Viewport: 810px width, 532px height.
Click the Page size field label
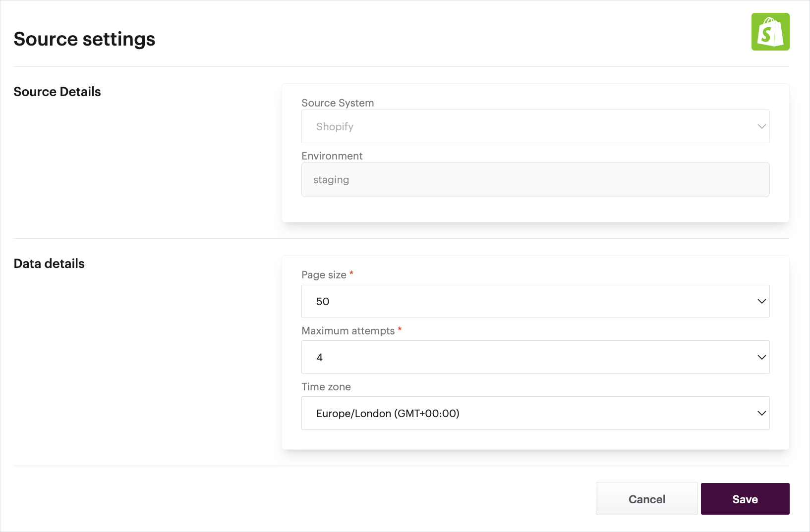point(324,275)
